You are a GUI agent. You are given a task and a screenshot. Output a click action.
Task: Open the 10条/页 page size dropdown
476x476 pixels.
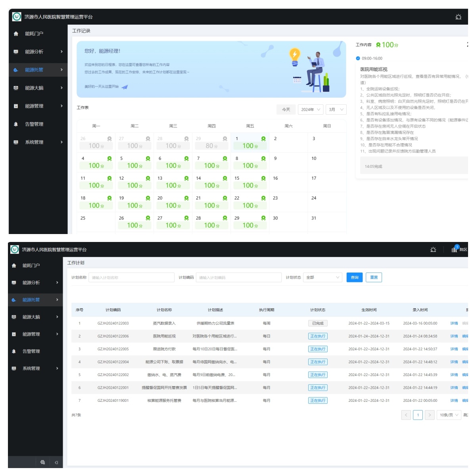(x=449, y=415)
